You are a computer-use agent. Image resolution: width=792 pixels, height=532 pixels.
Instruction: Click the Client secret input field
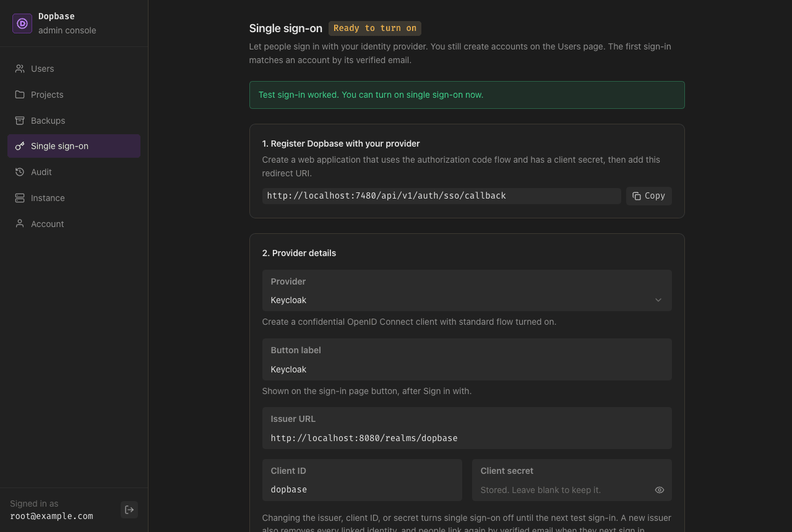[572, 480]
